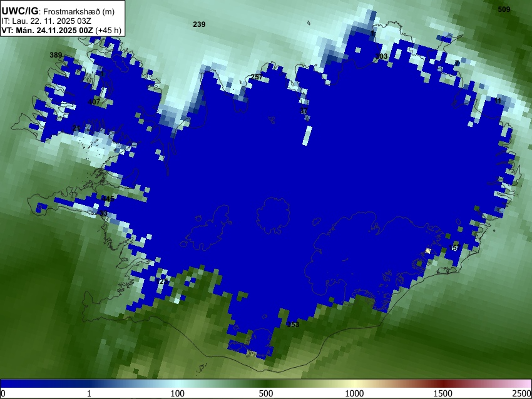
Task: Click the map value 257 on the north coast
Action: tap(257, 77)
